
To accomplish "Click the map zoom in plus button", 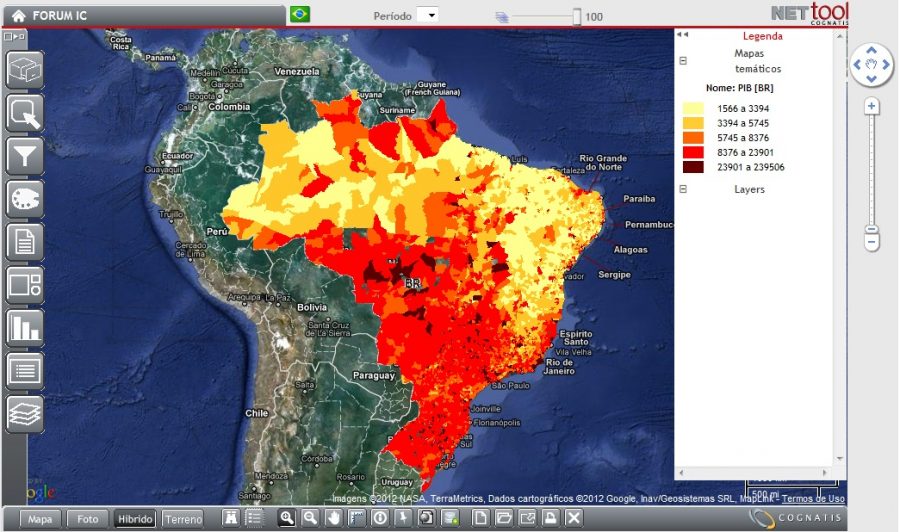I will point(872,106).
